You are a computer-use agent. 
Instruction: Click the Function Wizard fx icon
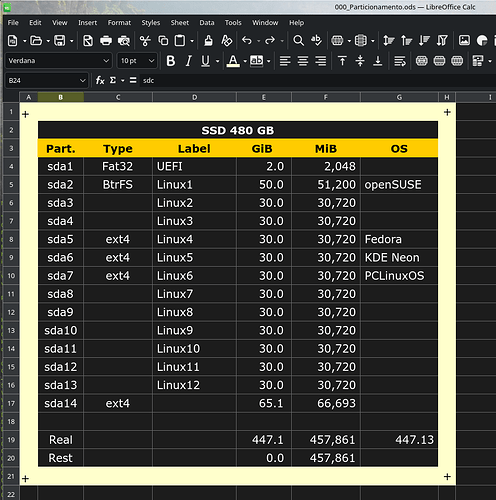click(x=100, y=80)
